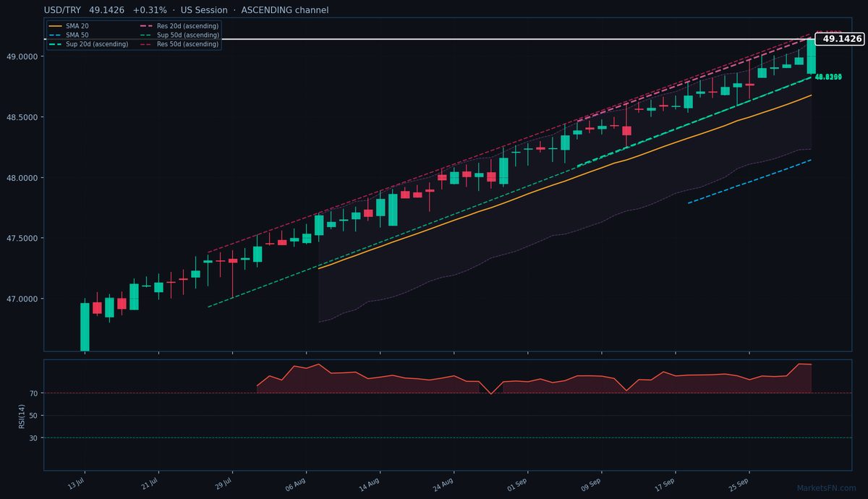868x499 pixels.
Task: Select the SMA 20 legend entry
Action: tap(77, 26)
